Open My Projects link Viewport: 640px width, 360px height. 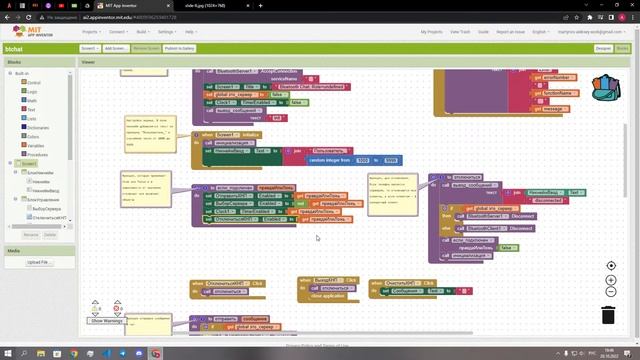coord(431,32)
